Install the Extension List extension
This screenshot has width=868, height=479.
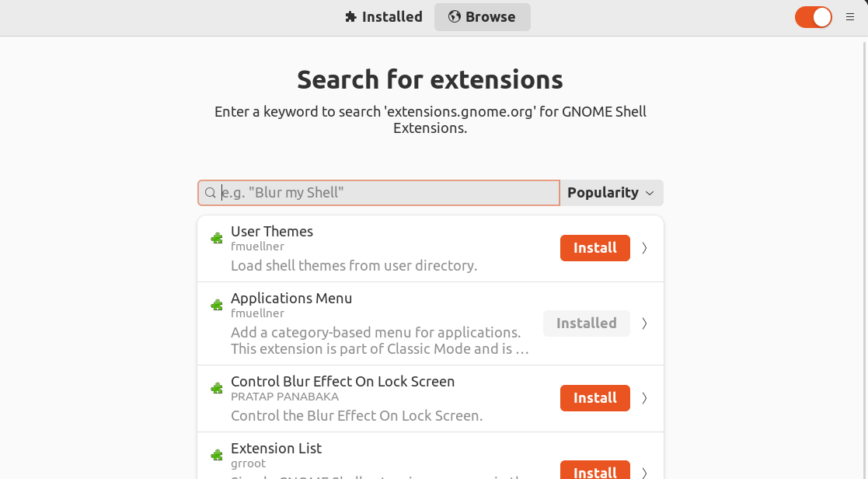[595, 470]
